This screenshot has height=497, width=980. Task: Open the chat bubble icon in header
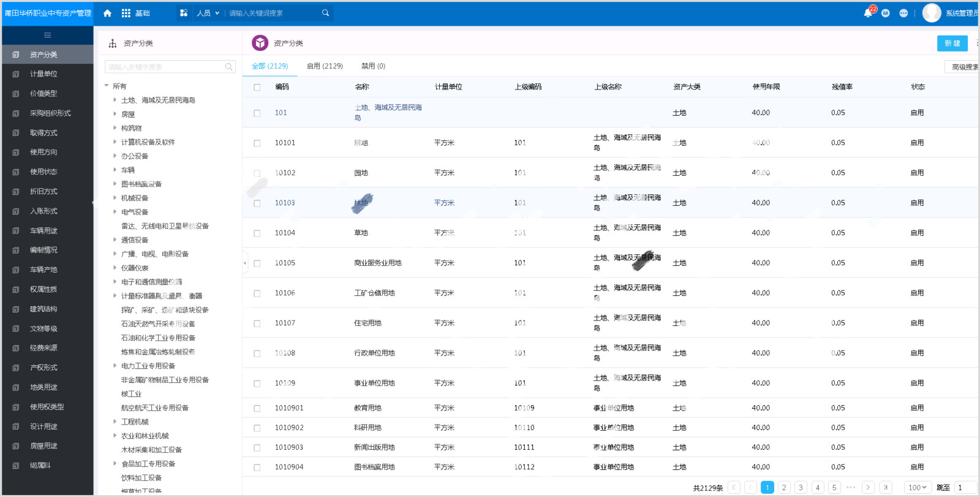coord(903,13)
